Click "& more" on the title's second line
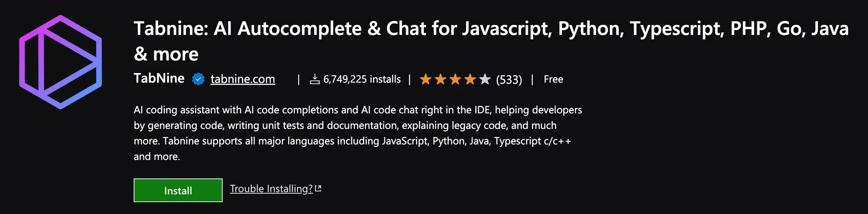868x214 pixels. [x=166, y=54]
